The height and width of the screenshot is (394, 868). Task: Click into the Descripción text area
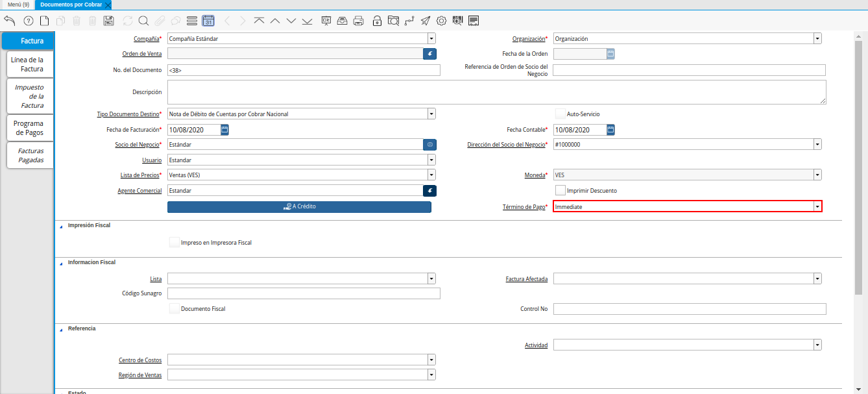click(x=496, y=92)
